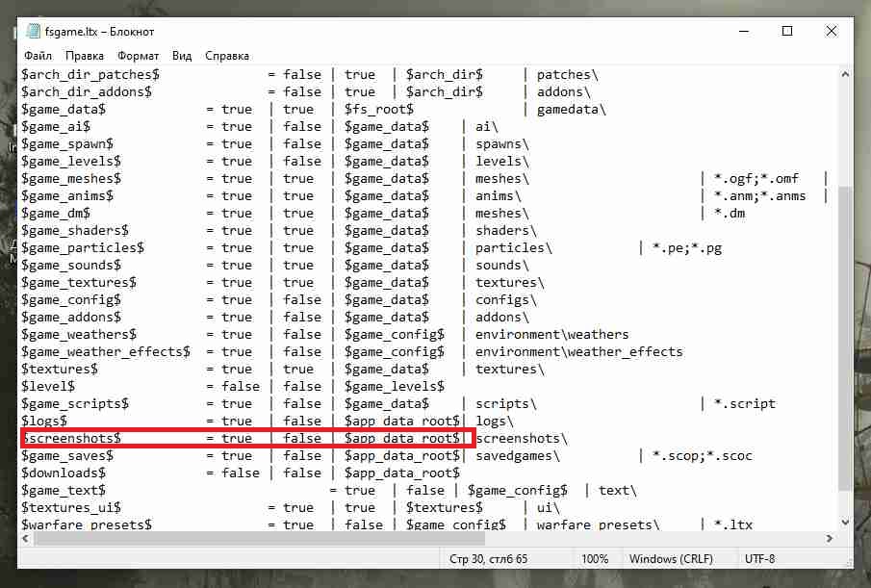Click the horizontal scrollbar right arrow

(830, 538)
